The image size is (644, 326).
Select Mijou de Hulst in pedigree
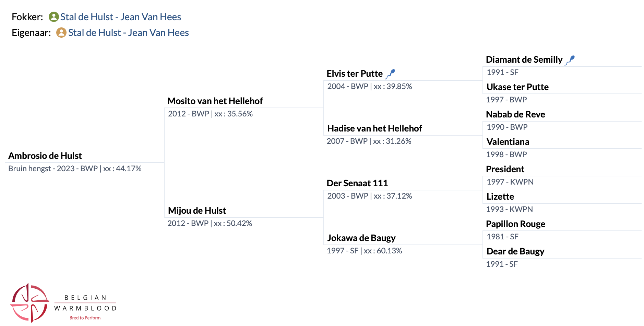click(x=197, y=211)
